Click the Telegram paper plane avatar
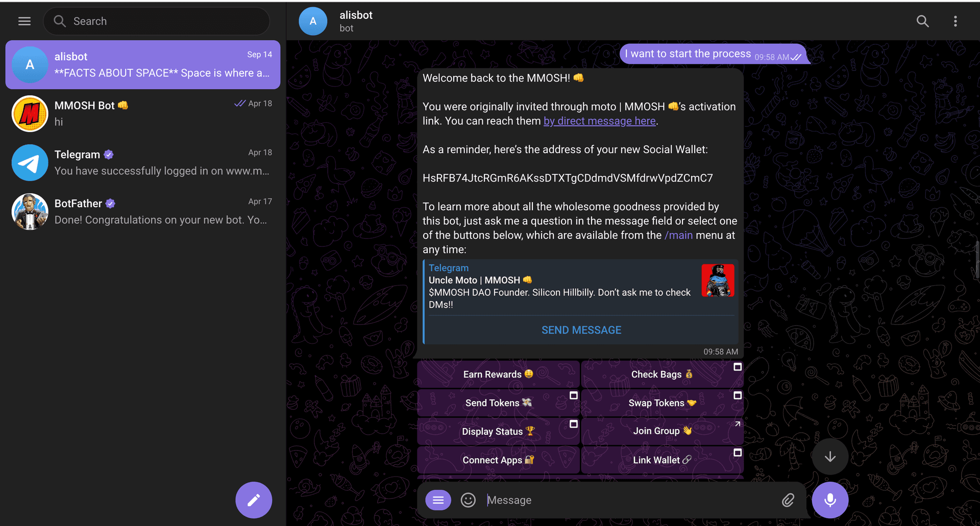Image resolution: width=980 pixels, height=526 pixels. 30,163
